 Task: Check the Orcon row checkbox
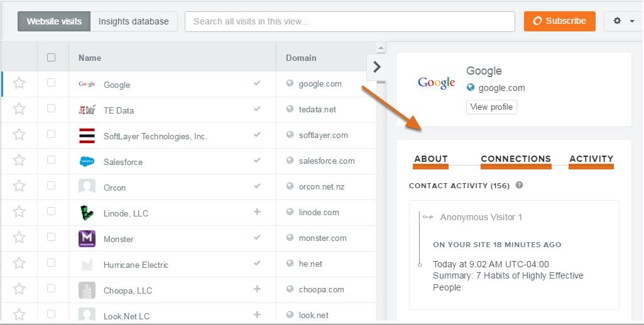(51, 186)
